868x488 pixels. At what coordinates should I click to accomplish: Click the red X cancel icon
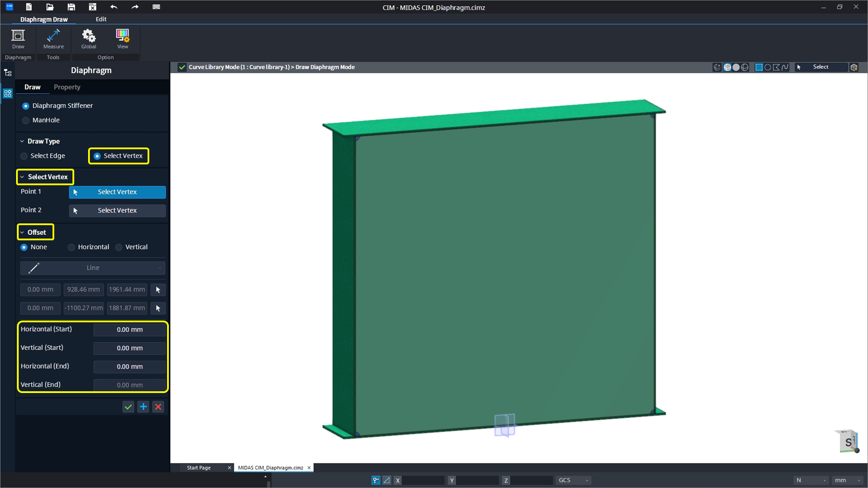point(158,407)
